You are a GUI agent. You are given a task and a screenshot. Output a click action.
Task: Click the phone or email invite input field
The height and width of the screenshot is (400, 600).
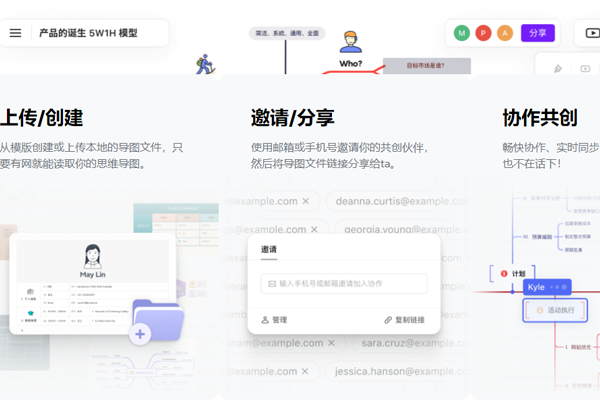coord(343,284)
